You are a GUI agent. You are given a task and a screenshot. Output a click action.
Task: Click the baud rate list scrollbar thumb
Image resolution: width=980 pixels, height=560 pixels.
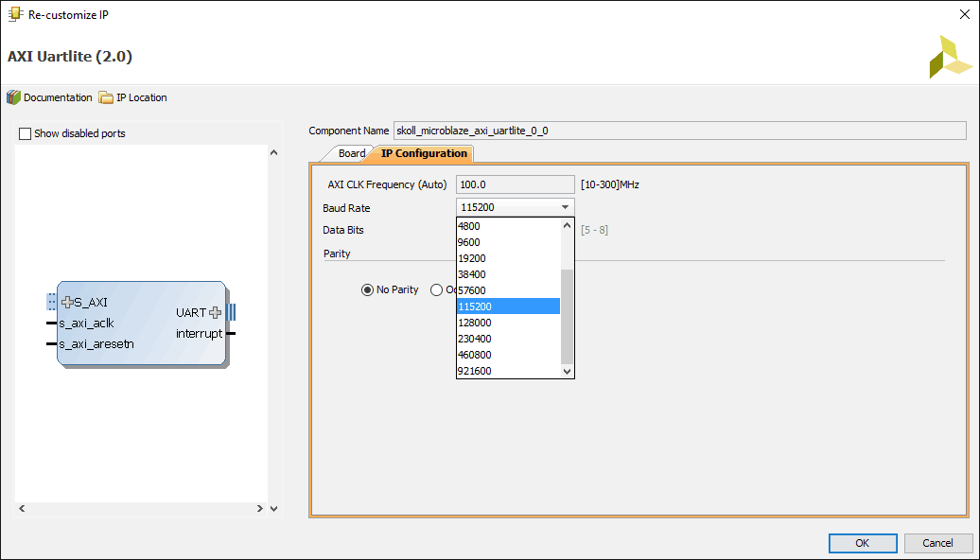(568, 316)
